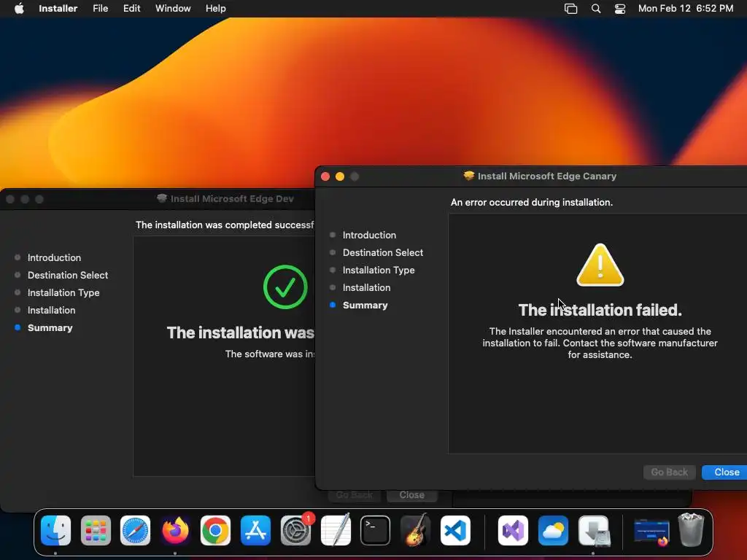Open Terminal from the Dock
The width and height of the screenshot is (747, 560).
click(x=376, y=531)
